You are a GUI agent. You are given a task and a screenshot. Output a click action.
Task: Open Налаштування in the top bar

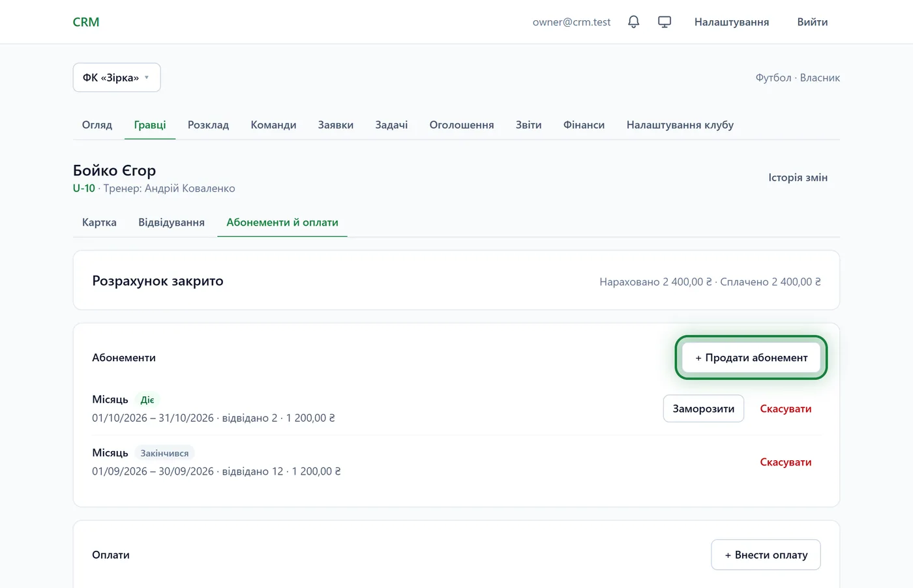point(732,22)
